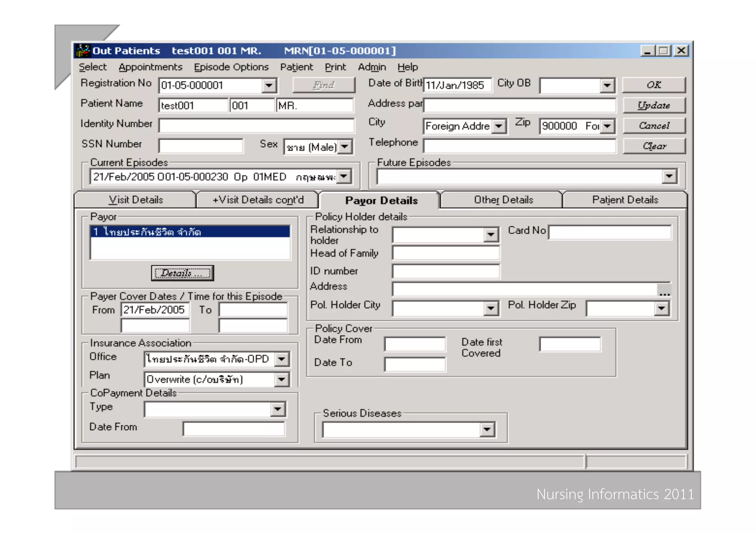756x534 pixels.
Task: Expand the Insurance Plan dropdown
Action: (x=281, y=379)
